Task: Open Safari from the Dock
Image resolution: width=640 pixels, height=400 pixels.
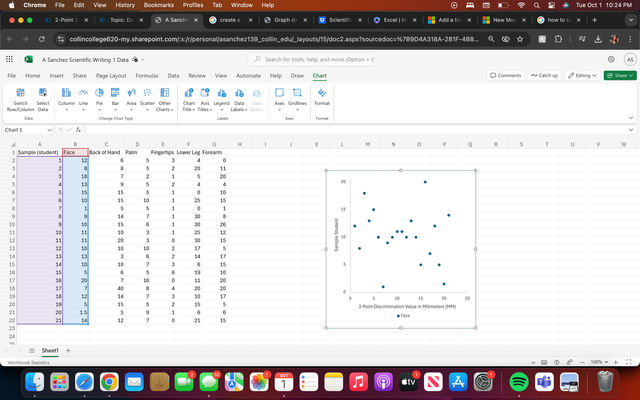Action: click(x=84, y=382)
